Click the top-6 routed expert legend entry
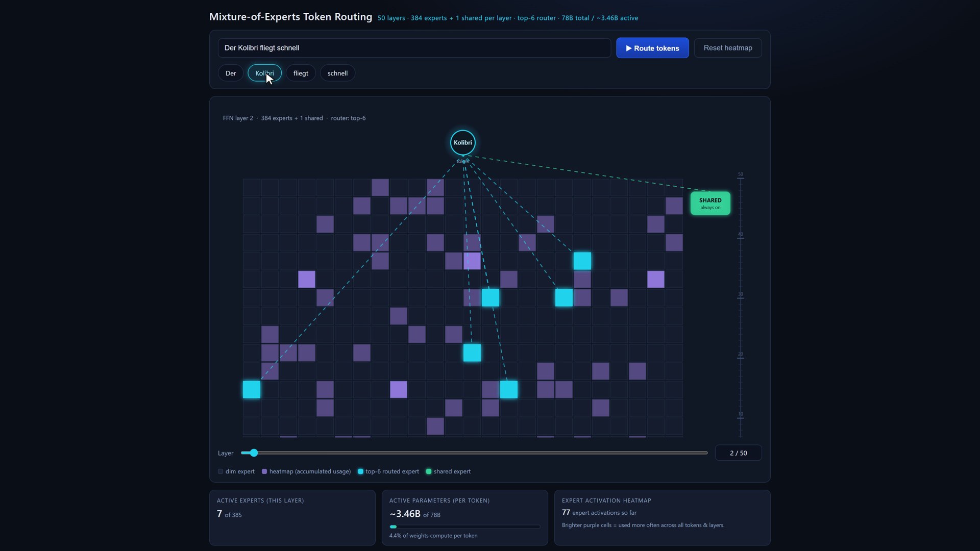 pos(388,471)
